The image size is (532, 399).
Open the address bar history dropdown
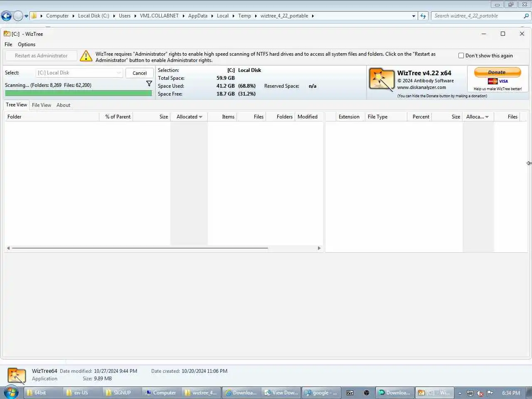tap(414, 16)
